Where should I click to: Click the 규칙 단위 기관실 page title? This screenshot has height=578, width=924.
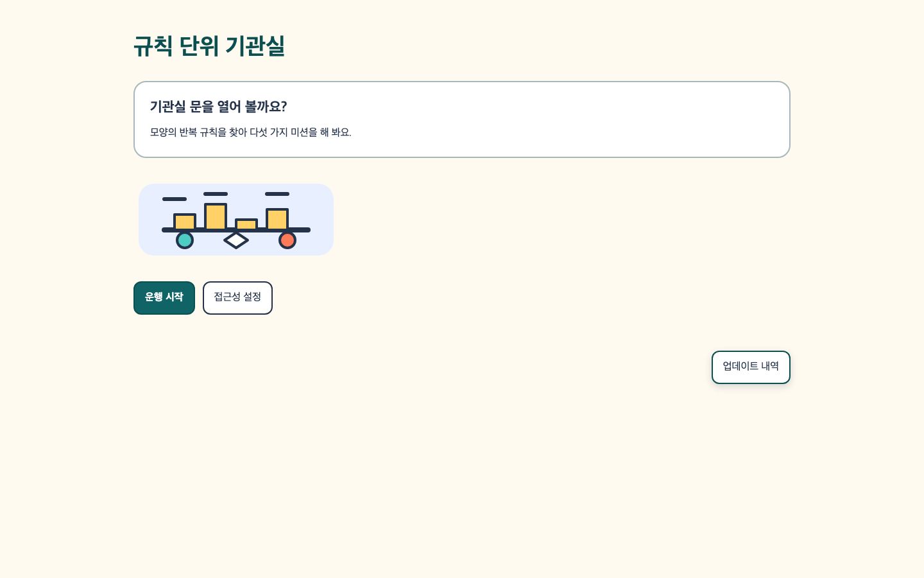(x=209, y=46)
